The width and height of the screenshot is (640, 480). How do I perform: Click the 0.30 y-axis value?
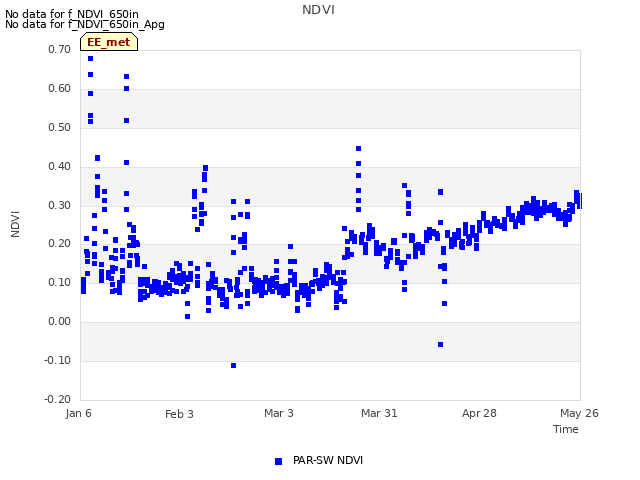click(x=59, y=205)
